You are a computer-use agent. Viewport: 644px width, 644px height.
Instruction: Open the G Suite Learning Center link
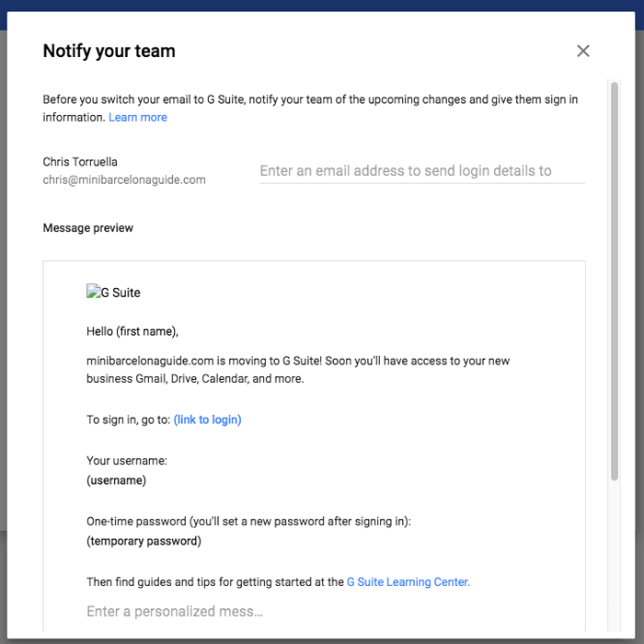tap(408, 581)
